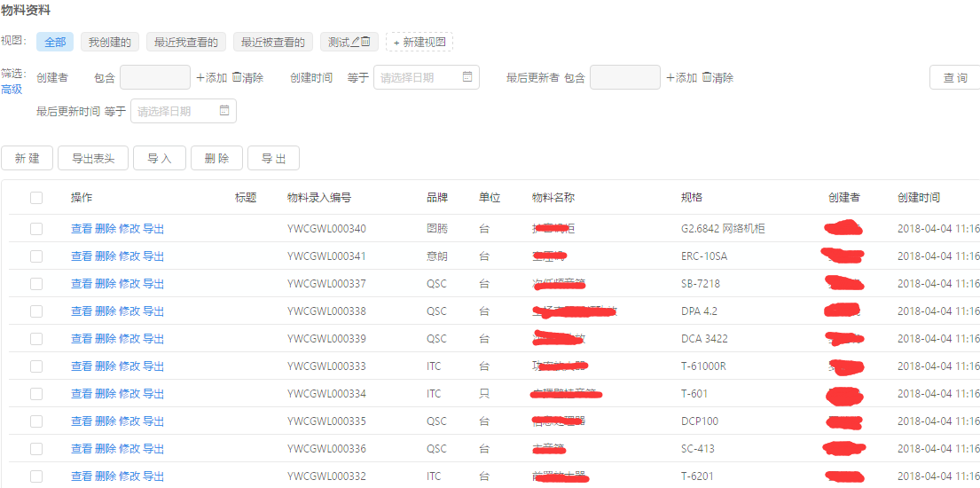Open calendar icon in 最后更新时间 date field

[224, 111]
